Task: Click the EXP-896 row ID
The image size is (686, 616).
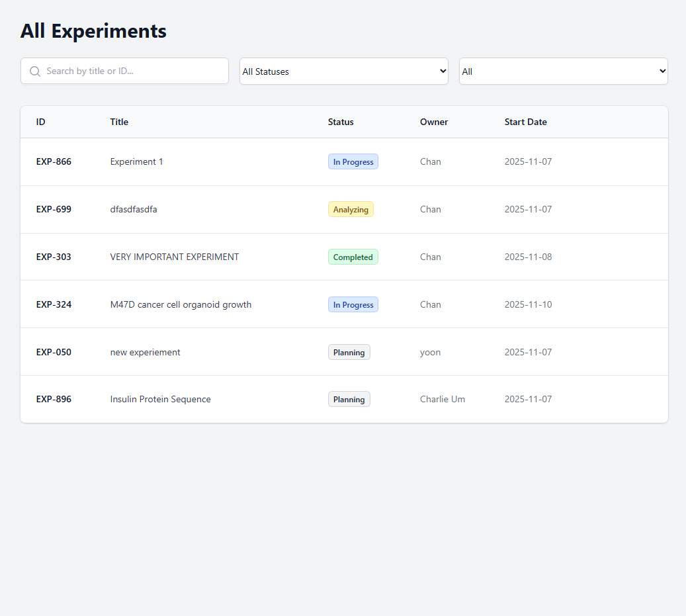Action: [x=54, y=399]
